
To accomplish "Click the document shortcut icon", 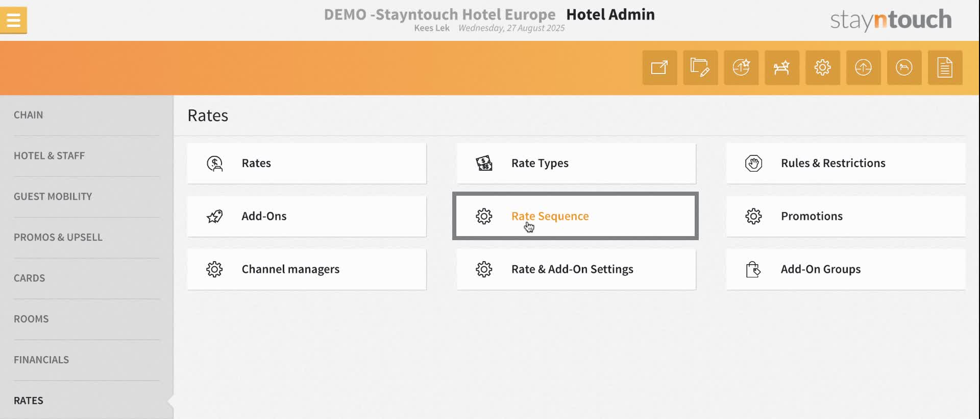I will click(x=945, y=67).
